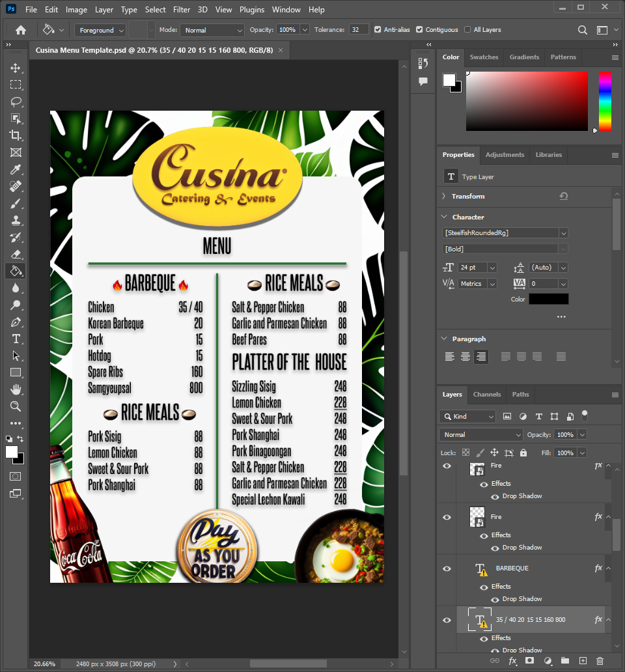The image size is (625, 672).
Task: Pick the Eyedropper tool
Action: 16,169
